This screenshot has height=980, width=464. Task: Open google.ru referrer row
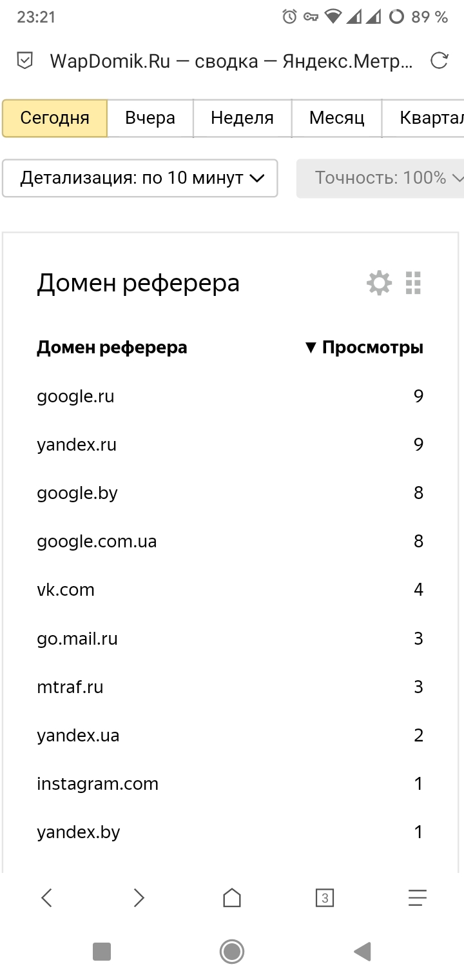[75, 396]
